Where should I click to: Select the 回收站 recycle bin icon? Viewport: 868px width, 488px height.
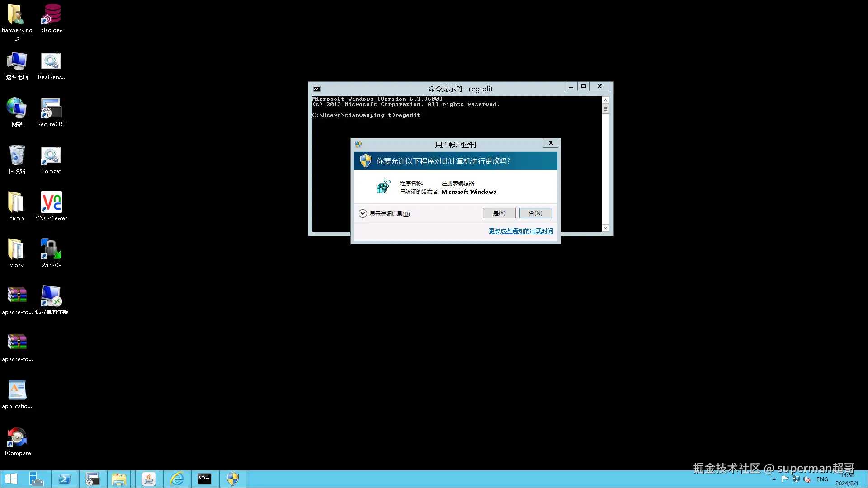(17, 159)
